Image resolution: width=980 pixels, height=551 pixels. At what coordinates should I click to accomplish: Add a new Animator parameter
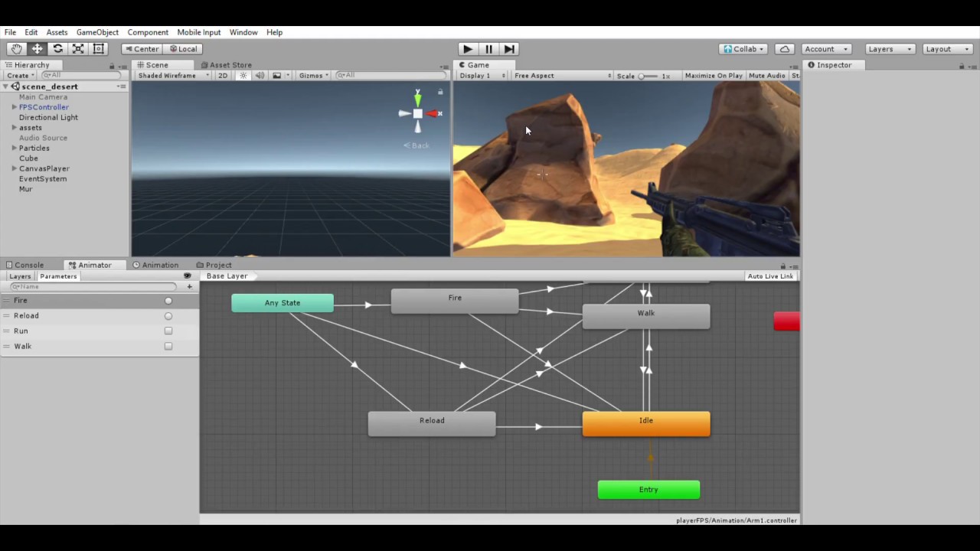tap(189, 286)
